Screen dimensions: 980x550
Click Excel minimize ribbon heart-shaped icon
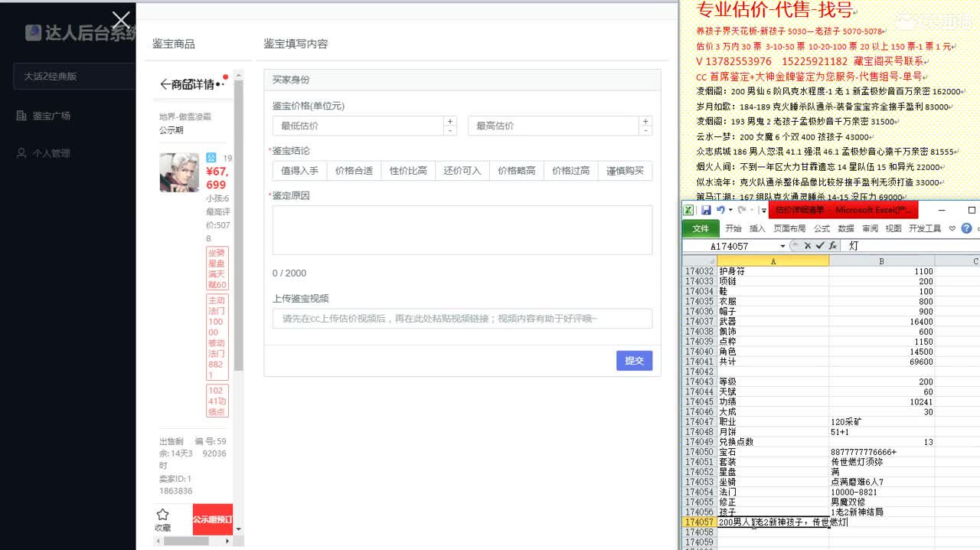952,228
